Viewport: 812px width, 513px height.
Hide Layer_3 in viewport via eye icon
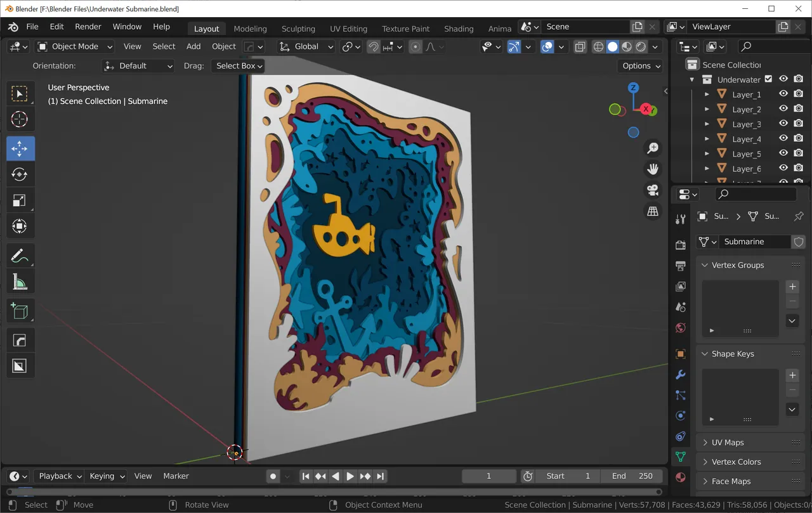783,124
